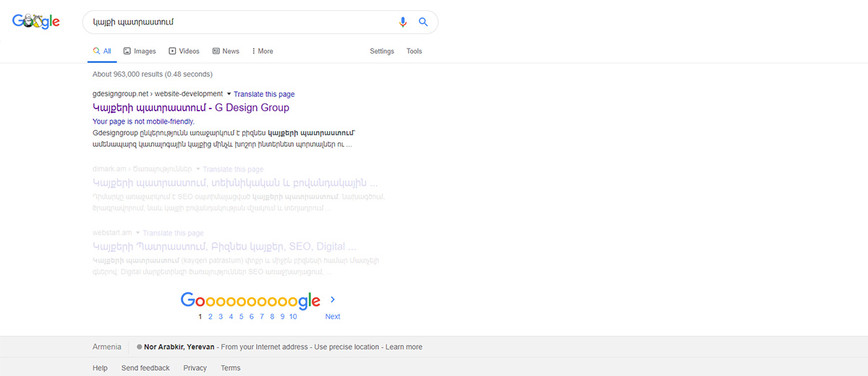Open the Settings menu
The width and height of the screenshot is (868, 376).
pos(382,51)
